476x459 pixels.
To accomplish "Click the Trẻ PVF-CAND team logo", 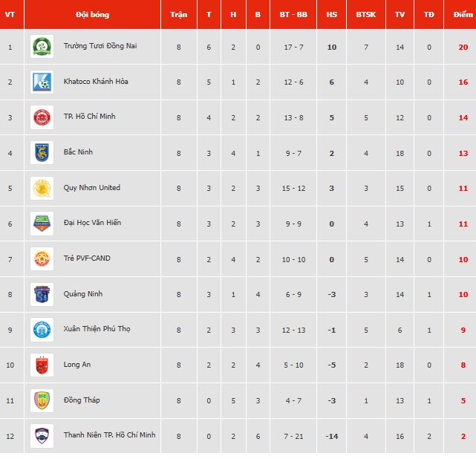I will coord(42,258).
